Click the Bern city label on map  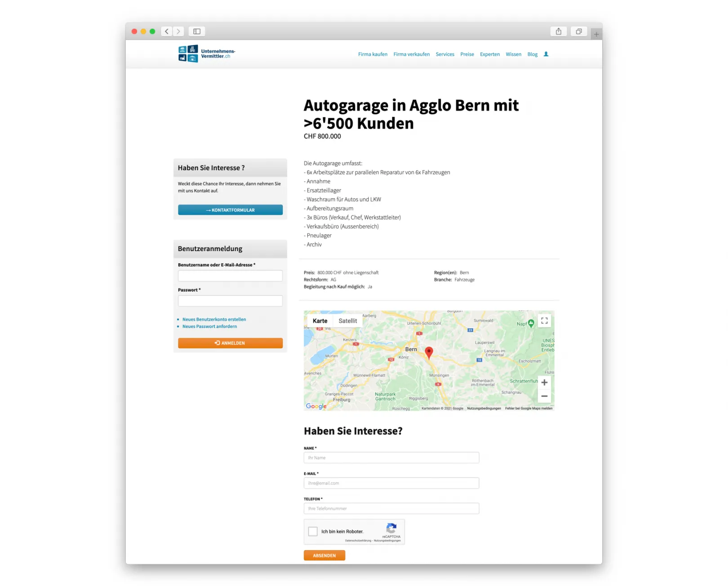(x=411, y=349)
